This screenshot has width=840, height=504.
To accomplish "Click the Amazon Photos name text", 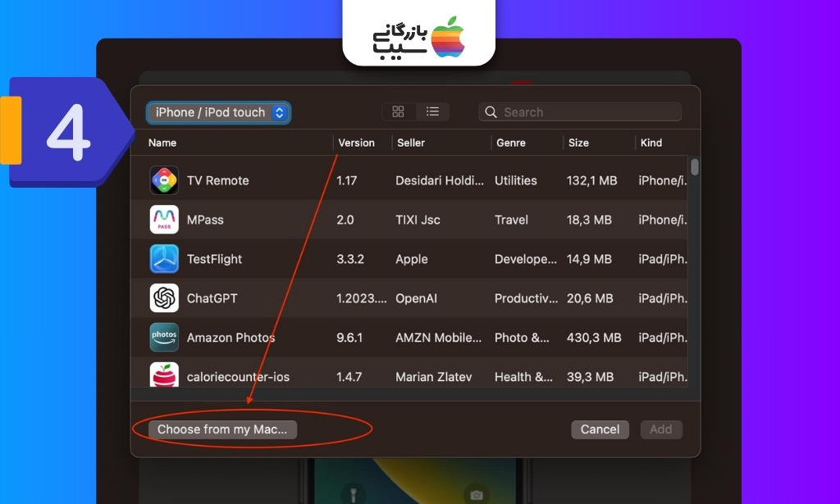I will (x=231, y=338).
